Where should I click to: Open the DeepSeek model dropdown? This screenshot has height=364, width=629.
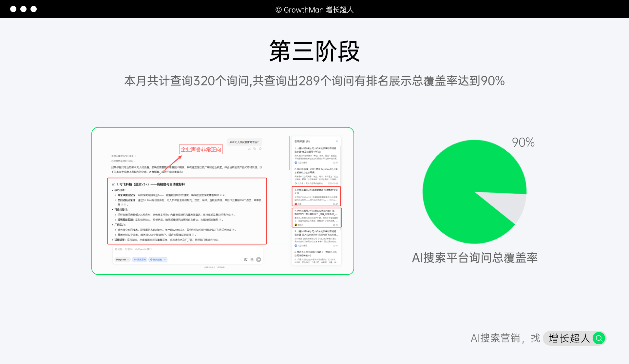122,259
